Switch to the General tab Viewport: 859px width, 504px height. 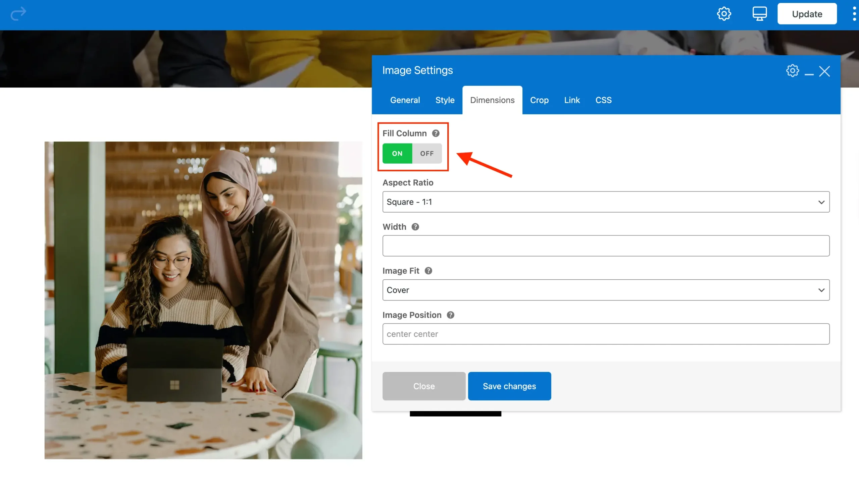coord(405,100)
